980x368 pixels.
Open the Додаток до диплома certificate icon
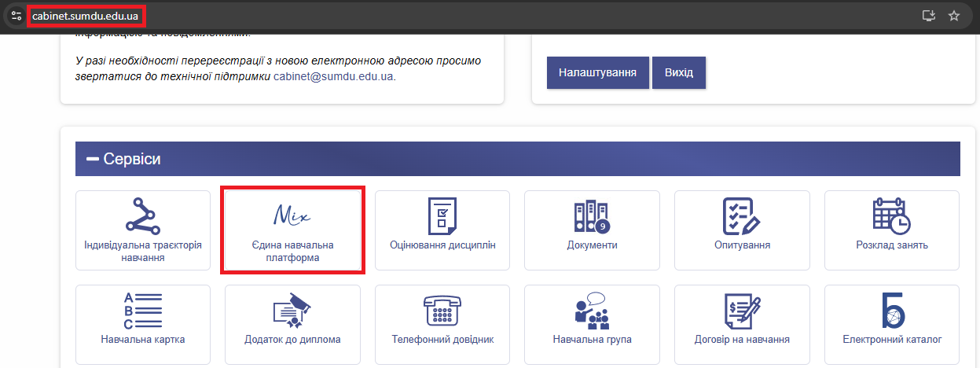point(292,311)
